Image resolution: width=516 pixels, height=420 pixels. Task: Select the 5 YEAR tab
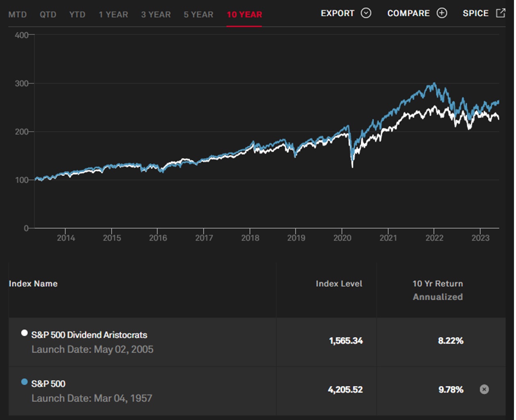tap(198, 15)
